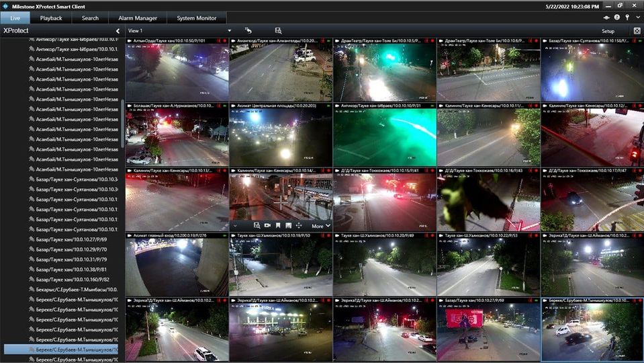Viewport: 644px width, 363px height.
Task: Click the PTZ move arrows icon
Action: pos(299,226)
